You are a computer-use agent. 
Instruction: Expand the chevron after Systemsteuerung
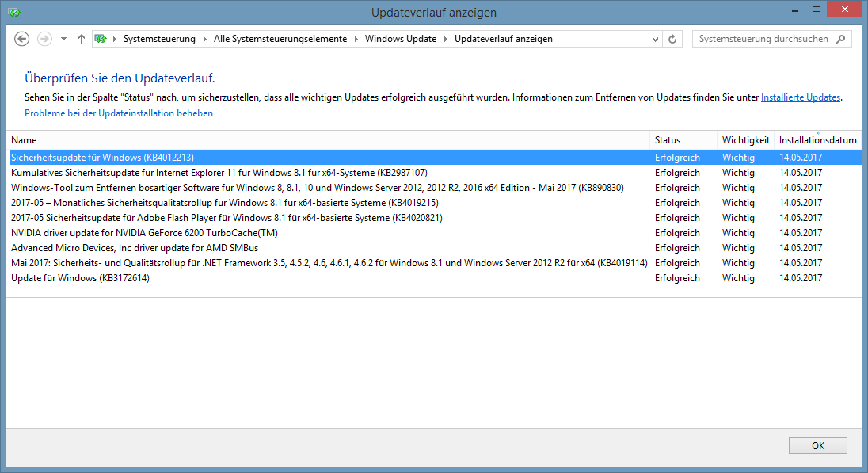pos(205,39)
